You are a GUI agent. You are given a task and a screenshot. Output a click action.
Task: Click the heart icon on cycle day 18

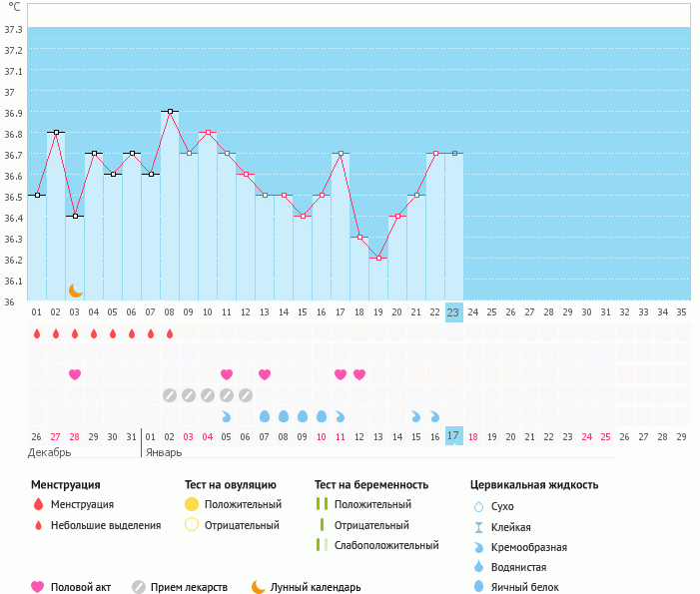[359, 374]
